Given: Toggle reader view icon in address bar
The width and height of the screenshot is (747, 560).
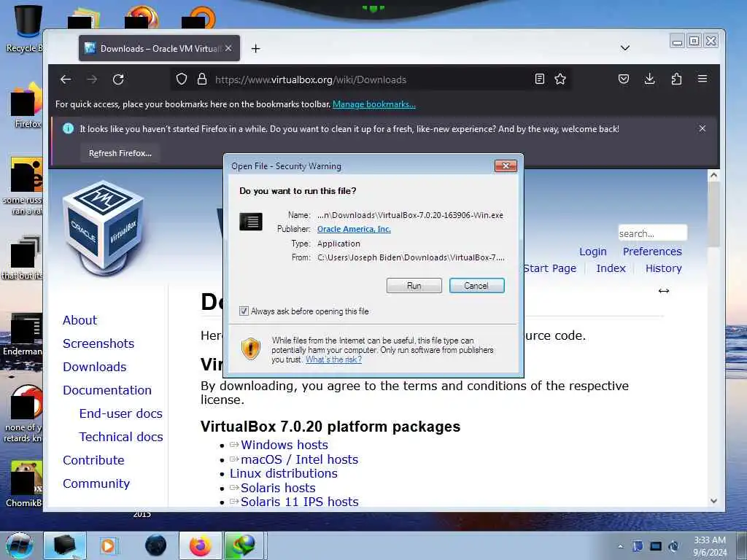Looking at the screenshot, I should coord(539,79).
